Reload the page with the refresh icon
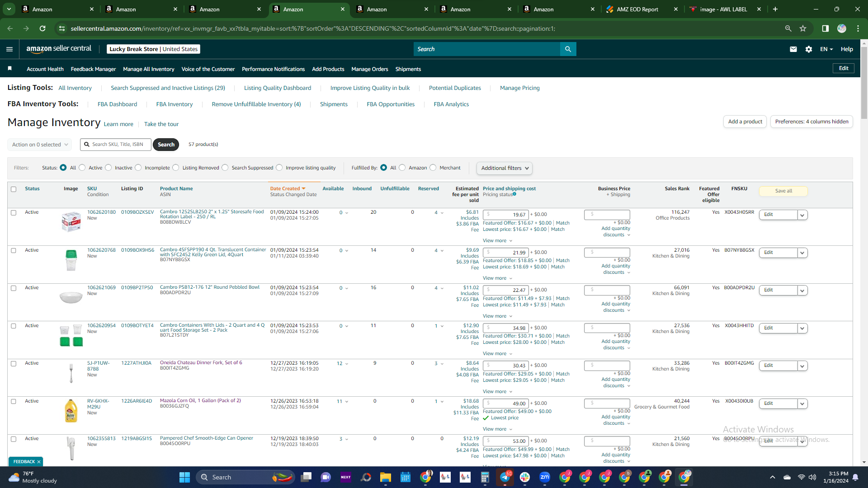 pos(42,28)
